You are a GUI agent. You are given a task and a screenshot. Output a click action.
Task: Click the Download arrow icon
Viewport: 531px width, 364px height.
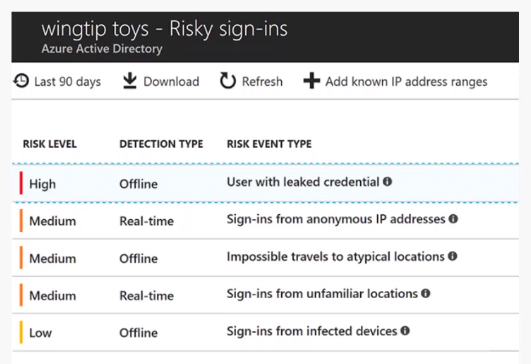pos(129,81)
